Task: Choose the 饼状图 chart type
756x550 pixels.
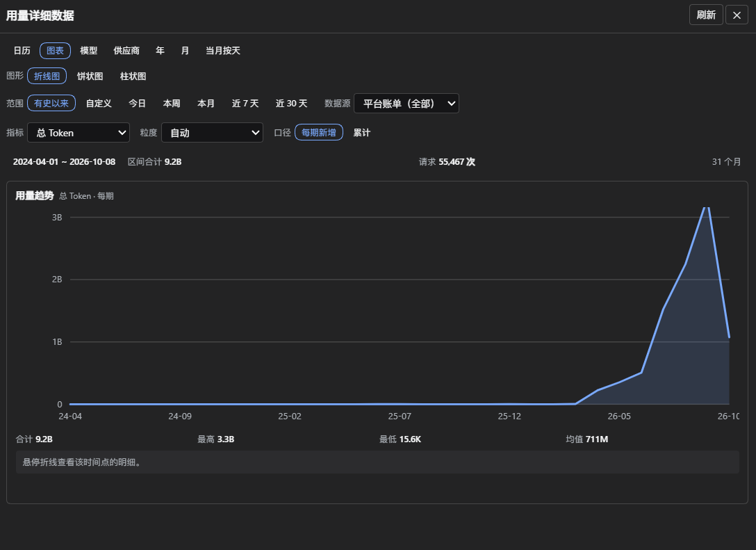Action: [x=90, y=76]
